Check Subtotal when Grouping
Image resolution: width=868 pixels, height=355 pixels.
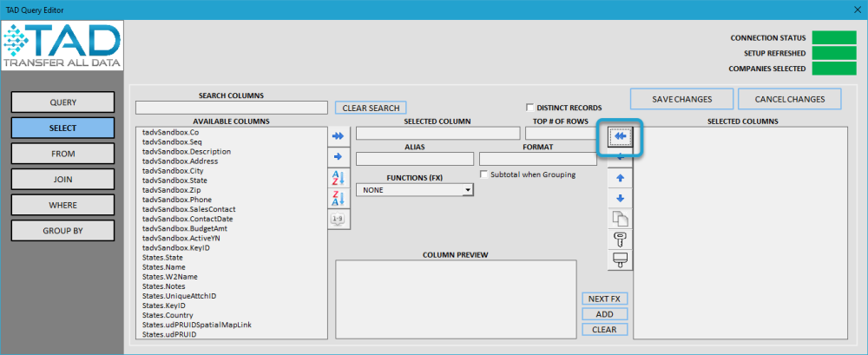(x=484, y=174)
